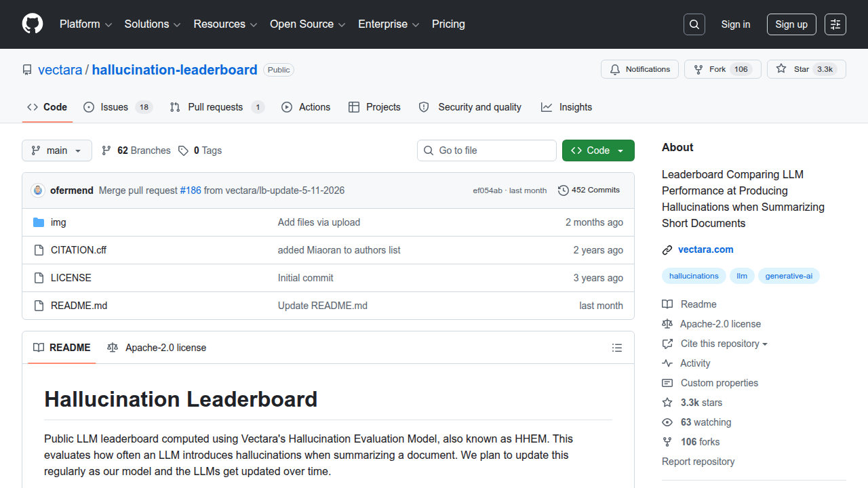Select the Apache-2.0 license tab
This screenshot has width=868, height=488.
pos(157,348)
